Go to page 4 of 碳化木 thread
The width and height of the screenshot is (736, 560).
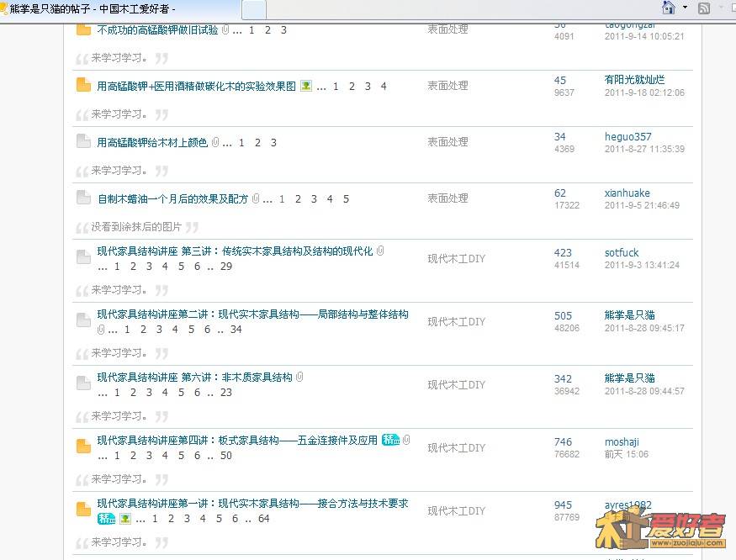click(384, 87)
